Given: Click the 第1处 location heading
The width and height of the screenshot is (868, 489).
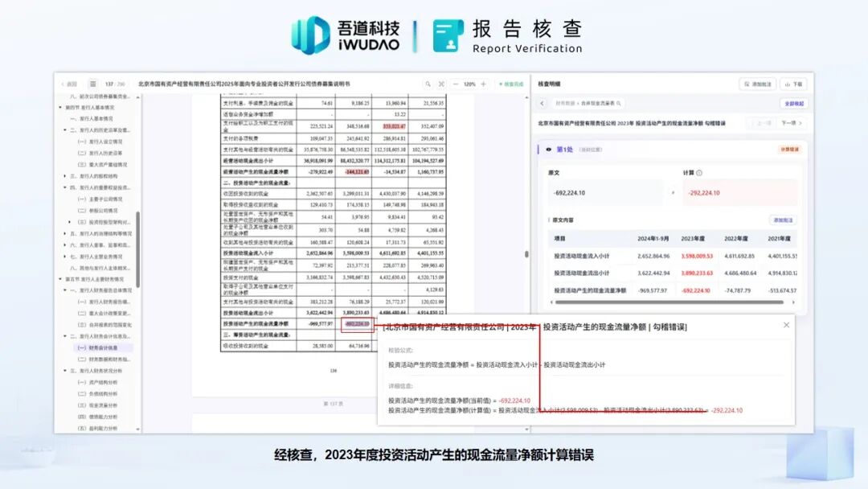Looking at the screenshot, I should coord(564,150).
